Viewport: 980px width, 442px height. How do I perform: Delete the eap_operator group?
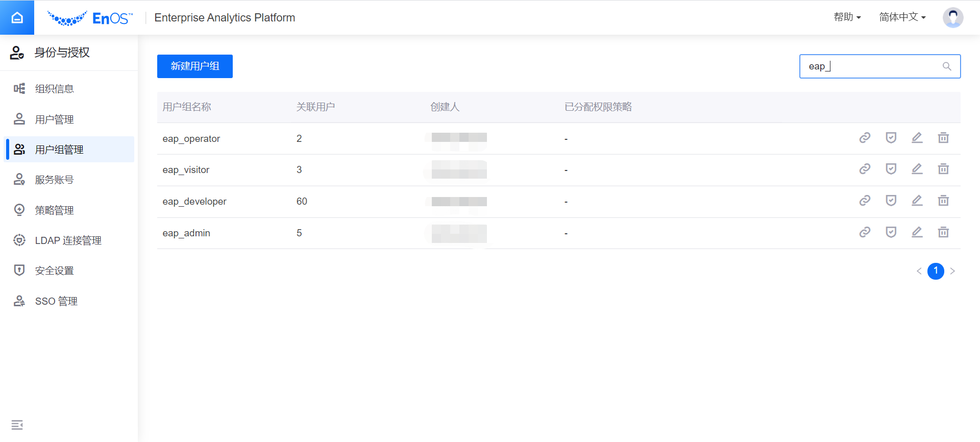(943, 138)
